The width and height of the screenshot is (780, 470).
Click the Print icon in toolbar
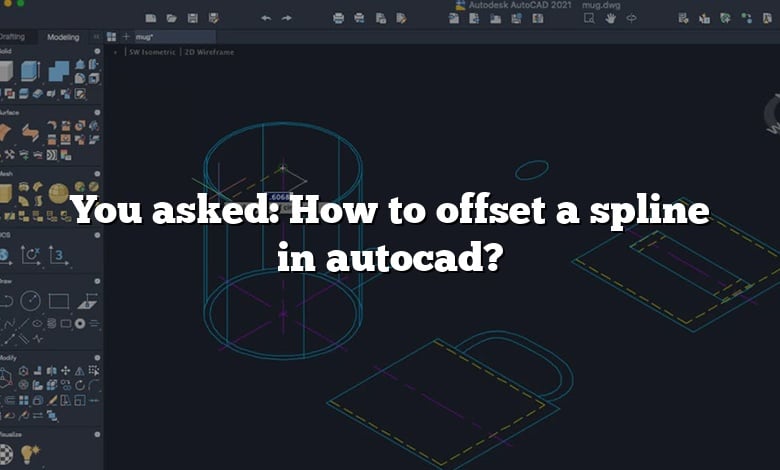point(338,18)
